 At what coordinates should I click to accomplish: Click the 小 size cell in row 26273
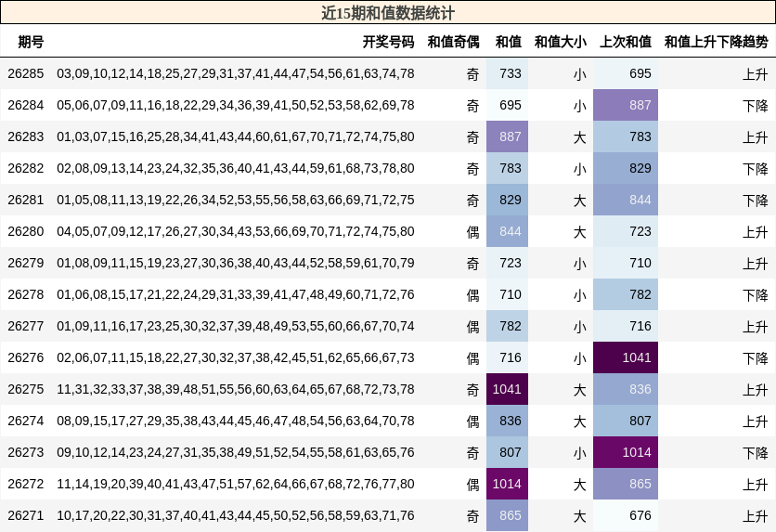pyautogui.click(x=579, y=453)
